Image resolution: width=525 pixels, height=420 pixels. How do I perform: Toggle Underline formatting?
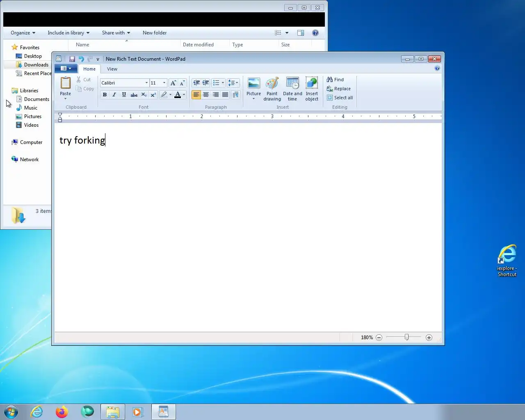point(124,95)
